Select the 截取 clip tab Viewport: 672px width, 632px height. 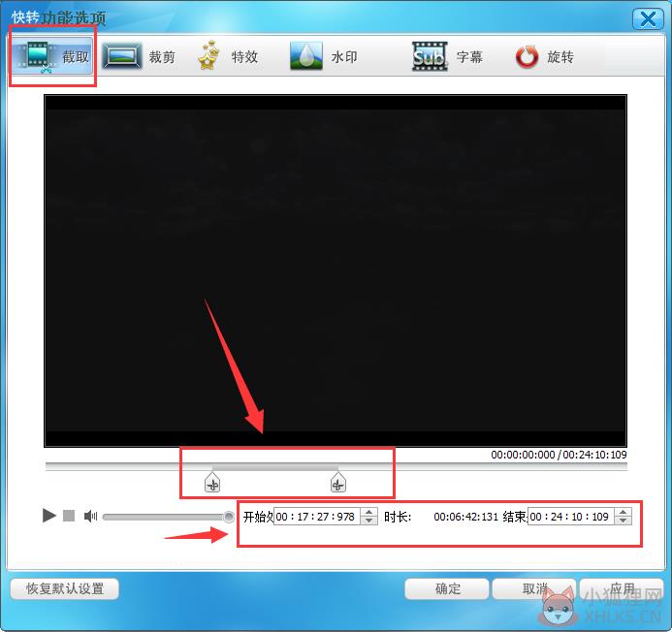(51, 56)
